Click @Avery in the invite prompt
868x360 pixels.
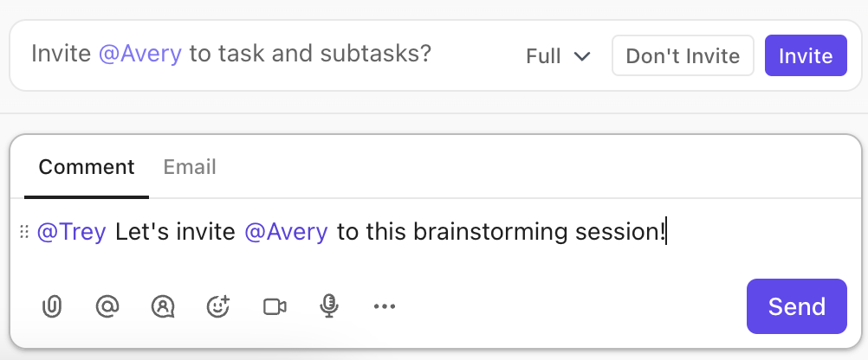(140, 54)
